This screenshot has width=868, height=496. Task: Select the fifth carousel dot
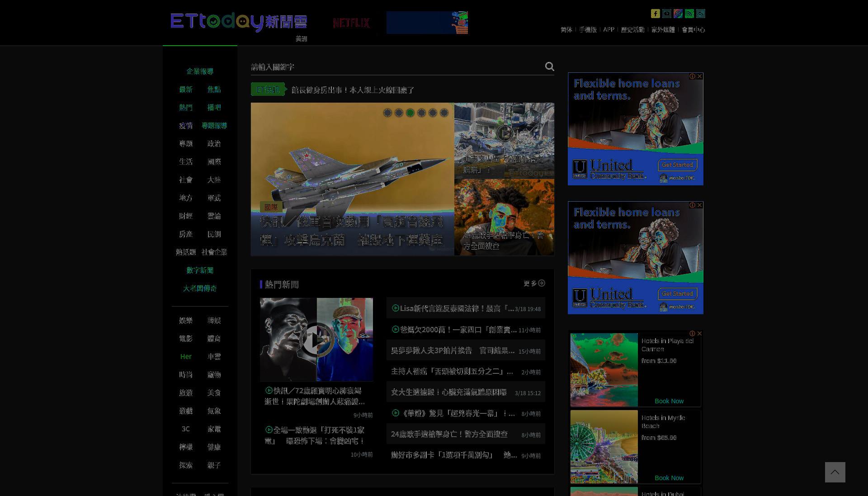click(x=433, y=113)
